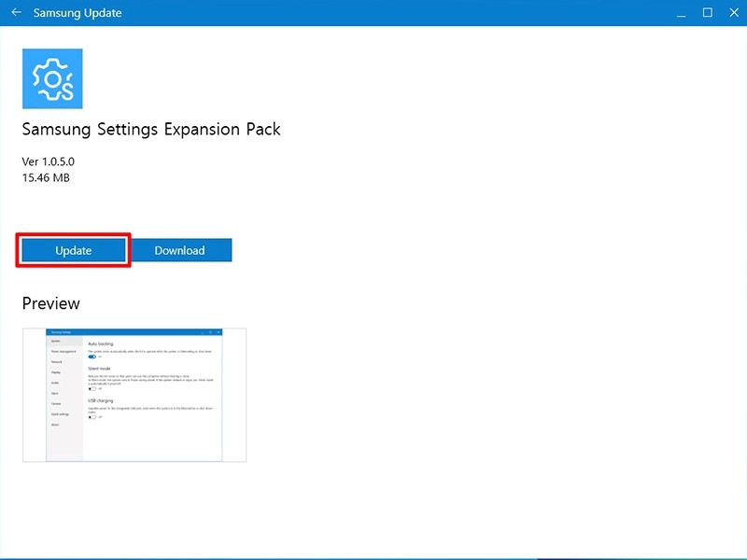Click the "Samsung Update" window title
The height and width of the screenshot is (560, 747).
click(78, 13)
